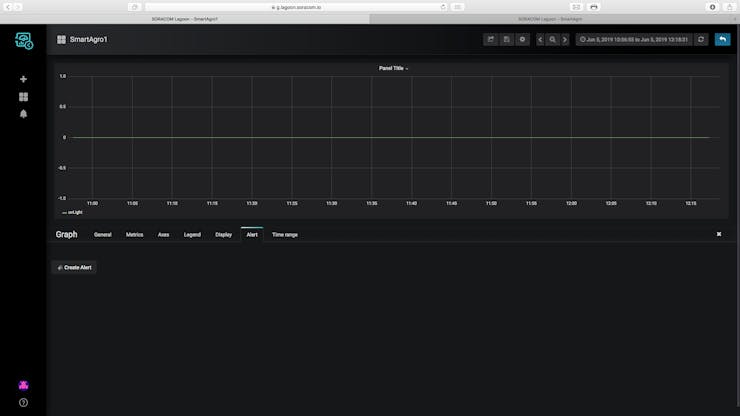Viewport: 740px width, 416px height.
Task: Open the user avatar profile icon
Action: 23,385
